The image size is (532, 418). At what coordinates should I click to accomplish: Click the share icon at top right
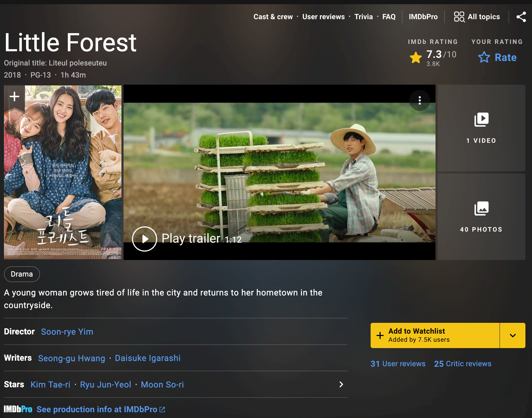click(521, 17)
